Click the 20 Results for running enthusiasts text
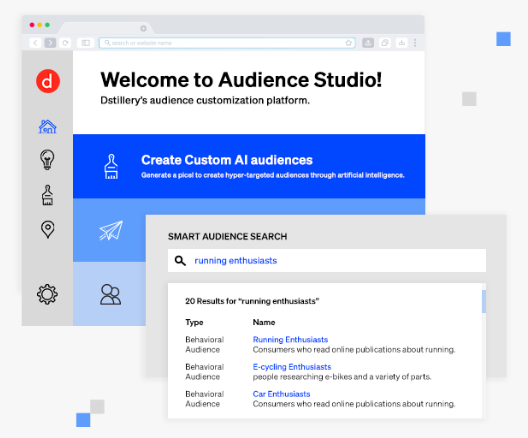Screen dimensions: 528x438 click(252, 301)
